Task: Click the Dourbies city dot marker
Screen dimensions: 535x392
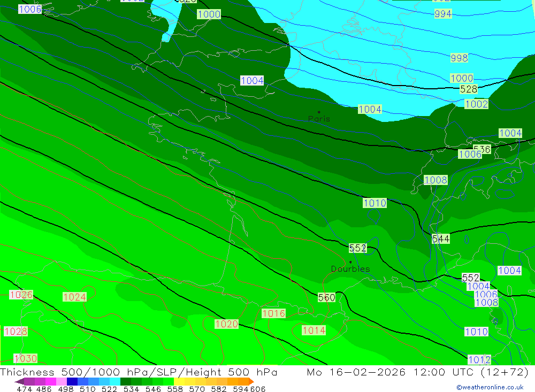Action: (x=350, y=262)
